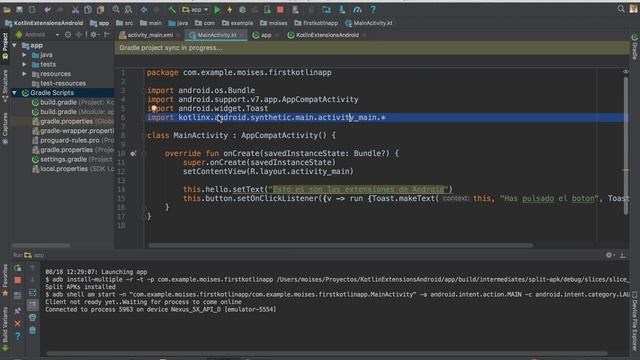Click the Scroll from Source target icon
Screen dimensions: 640x360
[x=68, y=35]
